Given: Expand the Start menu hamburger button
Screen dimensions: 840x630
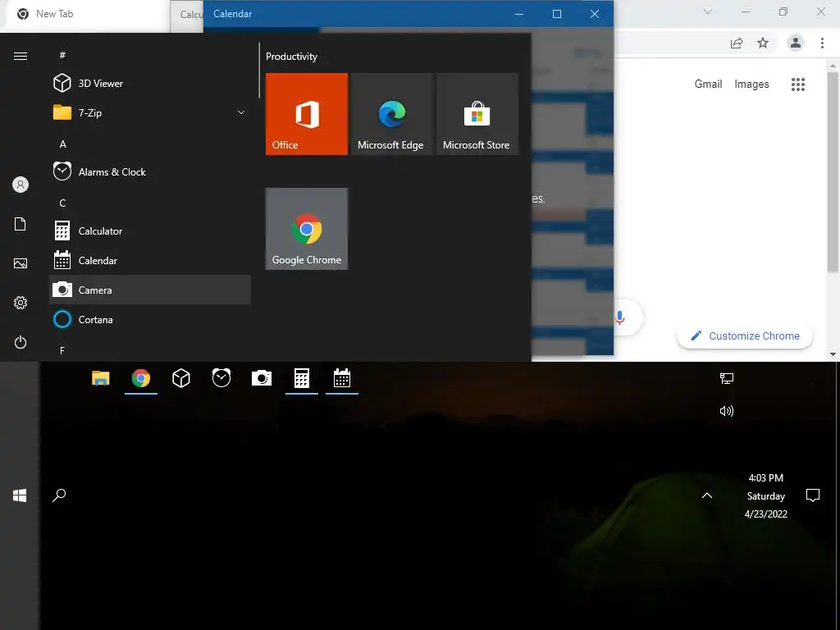Looking at the screenshot, I should (x=21, y=57).
